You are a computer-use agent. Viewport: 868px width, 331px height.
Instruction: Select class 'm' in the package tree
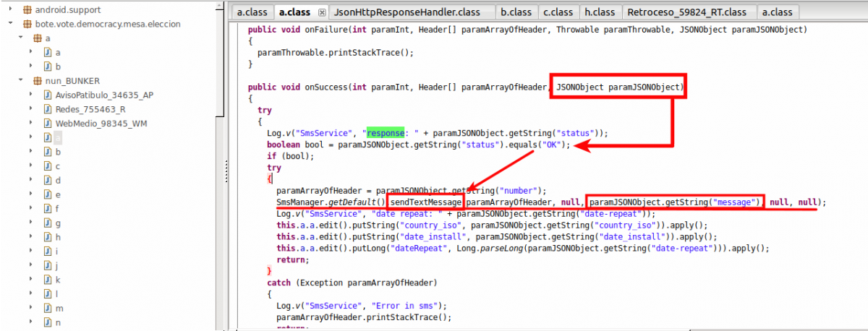59,307
